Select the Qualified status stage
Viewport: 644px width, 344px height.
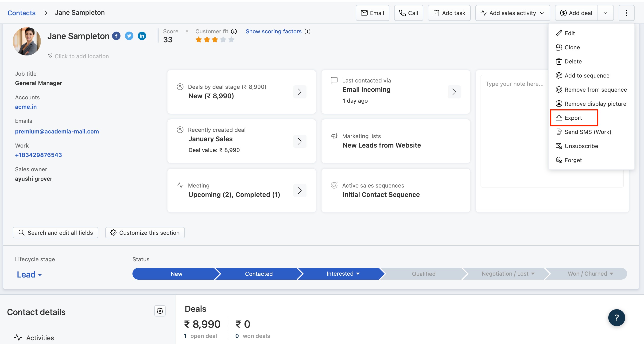423,274
